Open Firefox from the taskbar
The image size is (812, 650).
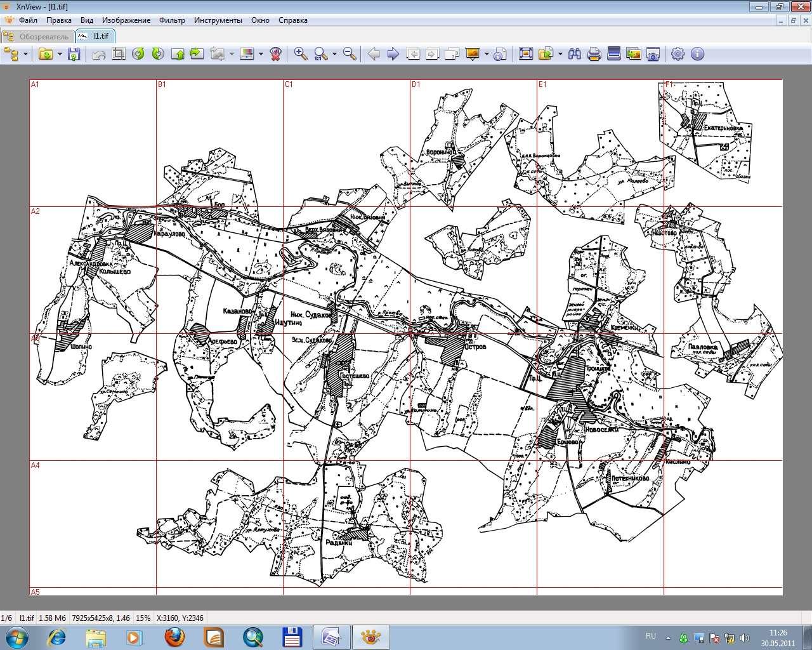[x=174, y=637]
